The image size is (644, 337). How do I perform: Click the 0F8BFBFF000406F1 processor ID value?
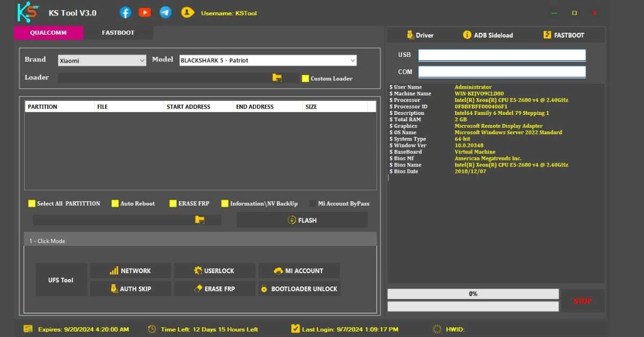(481, 106)
